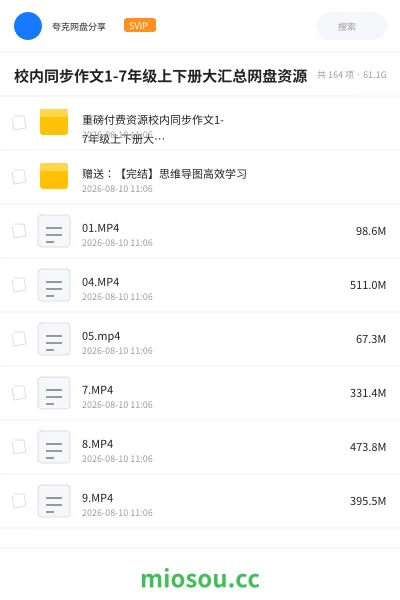400x600 pixels.
Task: Select checkbox for 赠送 思维导图 folder
Action: tap(19, 177)
